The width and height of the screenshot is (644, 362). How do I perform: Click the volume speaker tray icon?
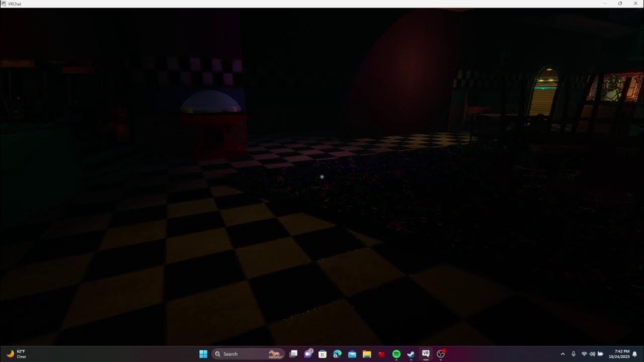coord(592,354)
